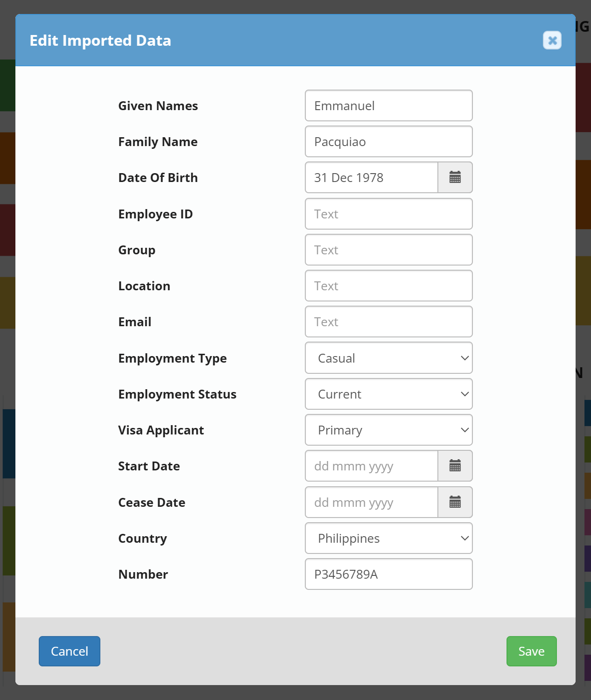This screenshot has width=591, height=700.
Task: Select the Location text field
Action: (389, 286)
